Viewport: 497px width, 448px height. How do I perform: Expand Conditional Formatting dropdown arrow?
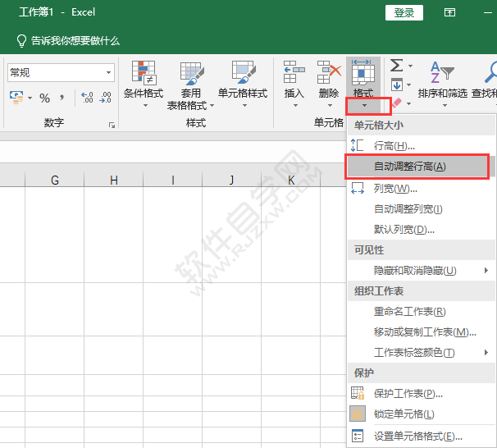(145, 105)
